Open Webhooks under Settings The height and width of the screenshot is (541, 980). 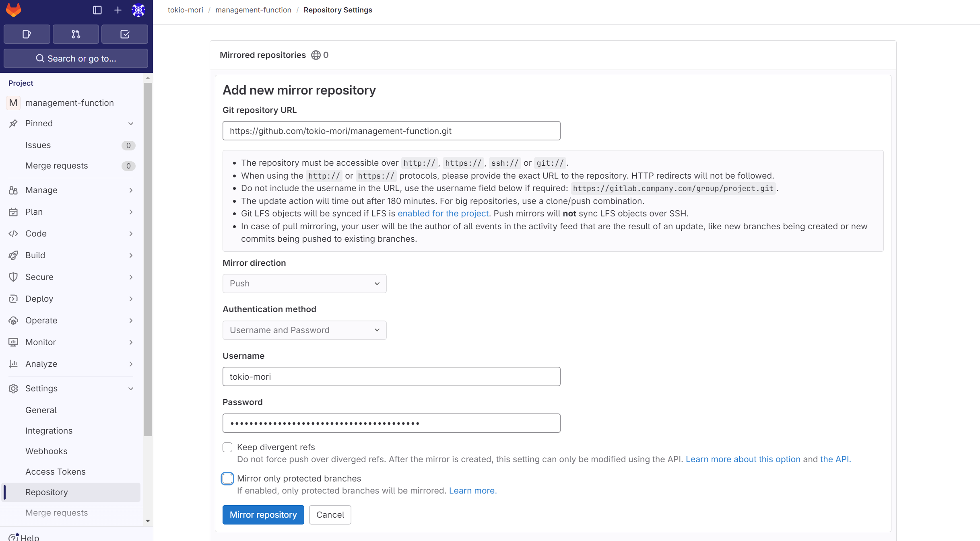pos(46,451)
